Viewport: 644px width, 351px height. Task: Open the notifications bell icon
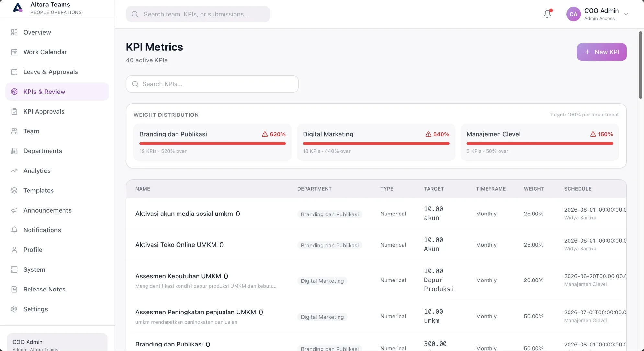[x=547, y=14]
